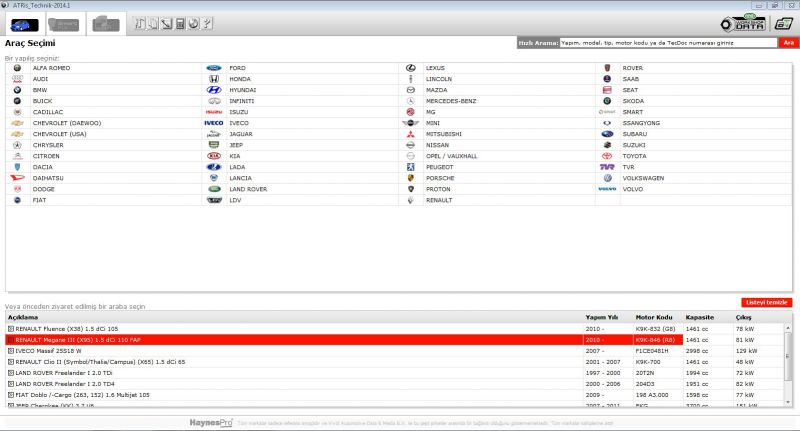Sort by Açıklama column header
The image size is (800, 431).
tap(23, 317)
